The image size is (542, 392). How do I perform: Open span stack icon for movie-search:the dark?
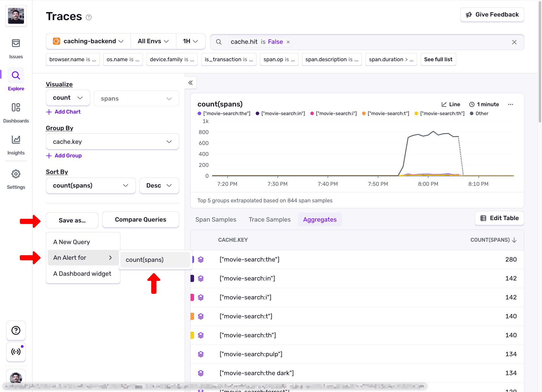click(x=201, y=373)
